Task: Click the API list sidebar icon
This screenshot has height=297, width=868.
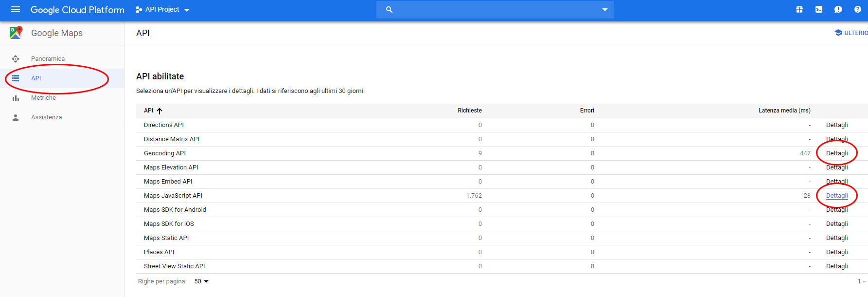Action: coord(16,78)
